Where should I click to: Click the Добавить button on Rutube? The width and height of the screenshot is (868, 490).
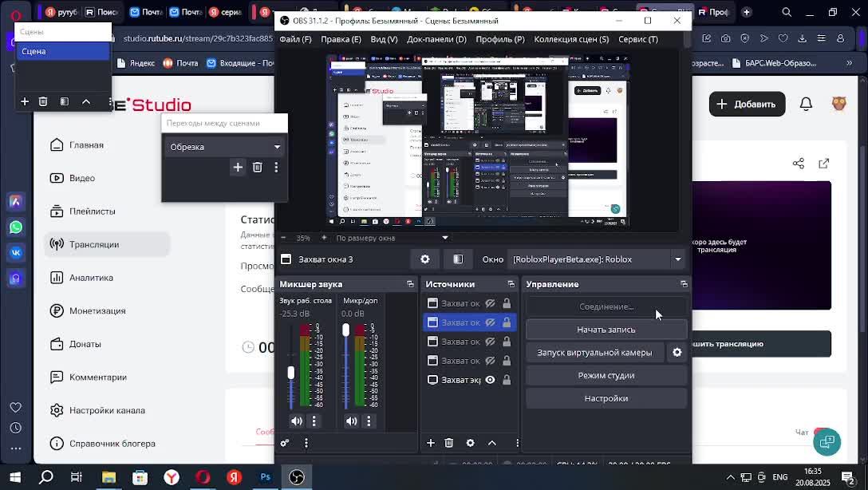click(x=747, y=104)
